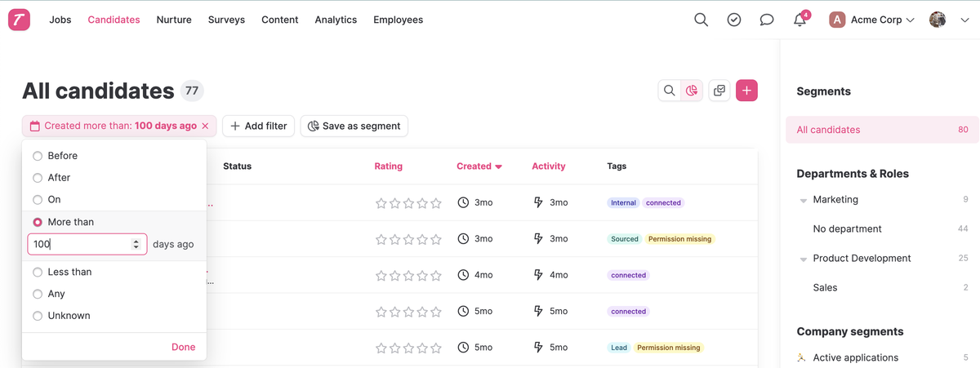Open notifications bell icon
This screenshot has height=368, width=980.
click(x=800, y=20)
